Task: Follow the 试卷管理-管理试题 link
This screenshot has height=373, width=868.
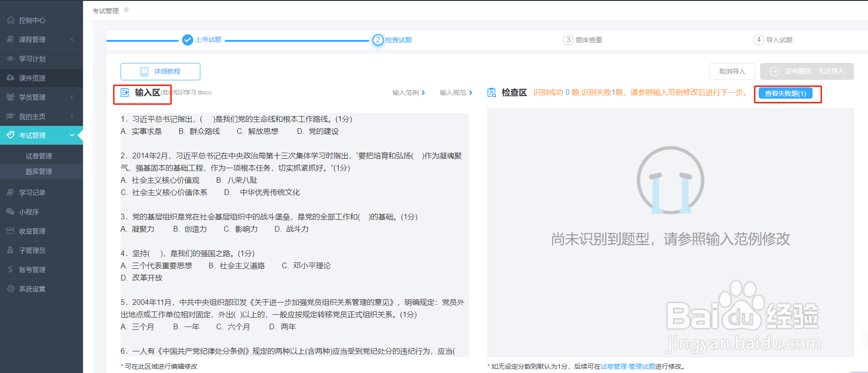Action: 628,366
